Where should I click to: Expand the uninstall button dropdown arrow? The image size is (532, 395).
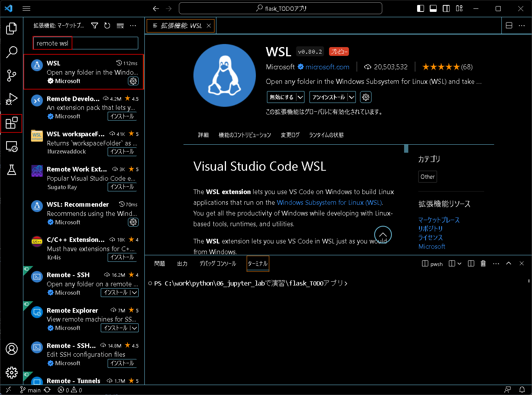point(352,97)
